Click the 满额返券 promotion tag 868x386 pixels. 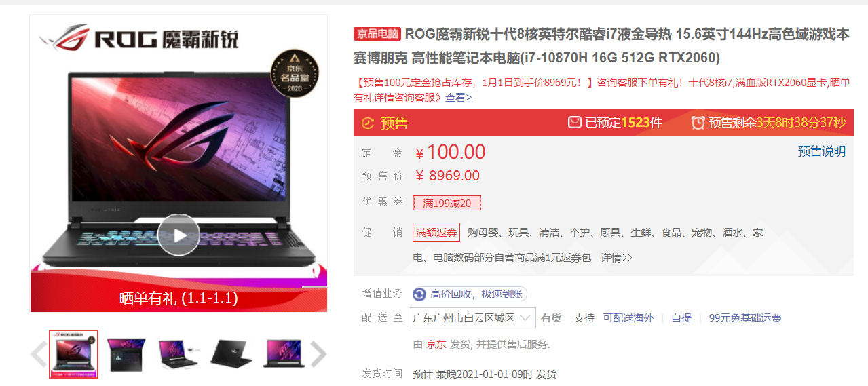[436, 233]
